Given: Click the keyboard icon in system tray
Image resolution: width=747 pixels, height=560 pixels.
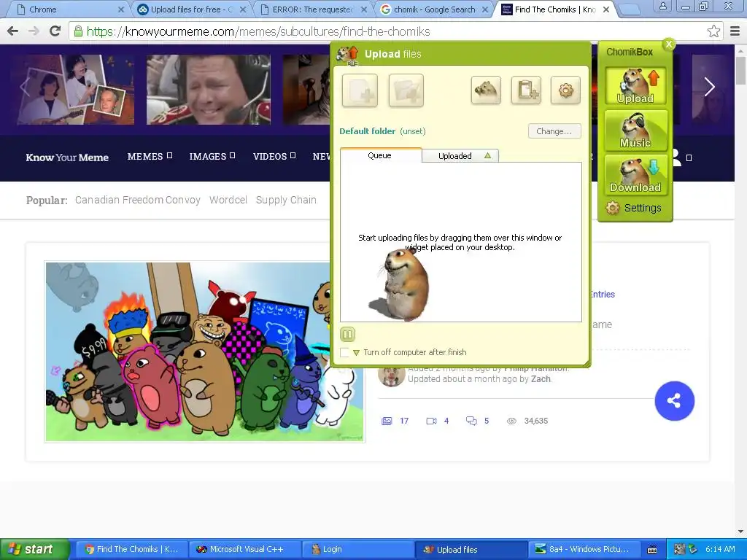Looking at the screenshot, I should click(x=652, y=550).
